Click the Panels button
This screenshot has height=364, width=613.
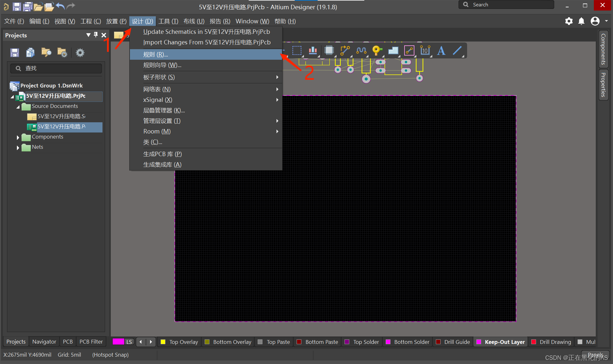(595, 355)
